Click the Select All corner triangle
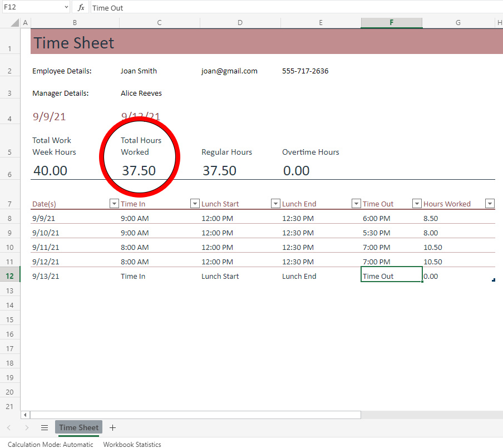The image size is (503, 448). 15,23
